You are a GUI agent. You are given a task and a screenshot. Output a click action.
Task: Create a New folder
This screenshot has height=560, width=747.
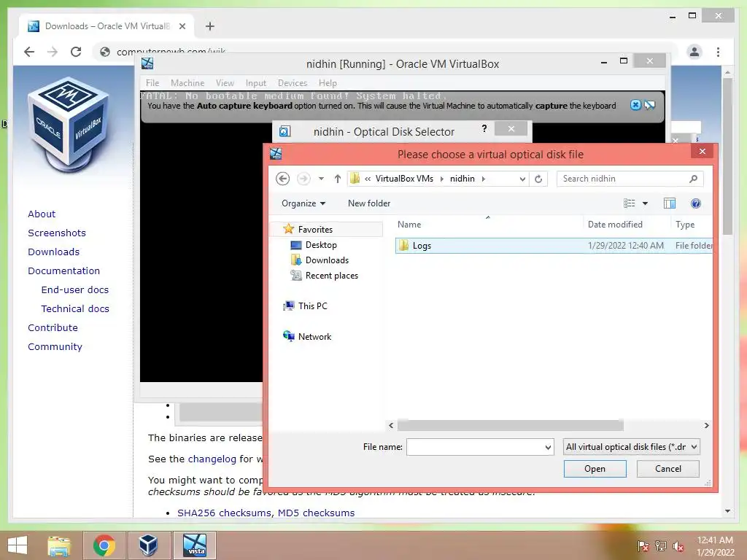pos(369,203)
